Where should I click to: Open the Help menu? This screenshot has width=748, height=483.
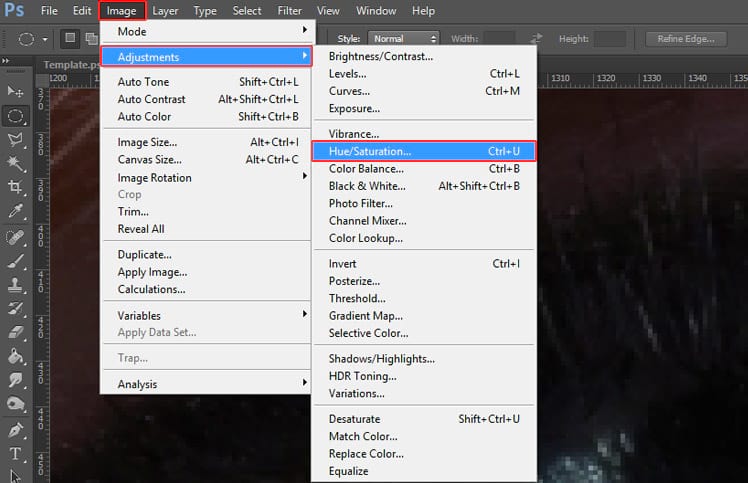coord(423,10)
